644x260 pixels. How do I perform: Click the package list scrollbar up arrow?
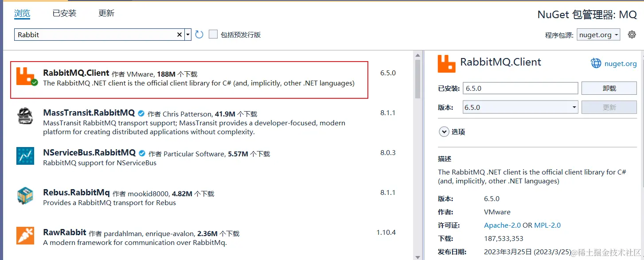click(418, 55)
